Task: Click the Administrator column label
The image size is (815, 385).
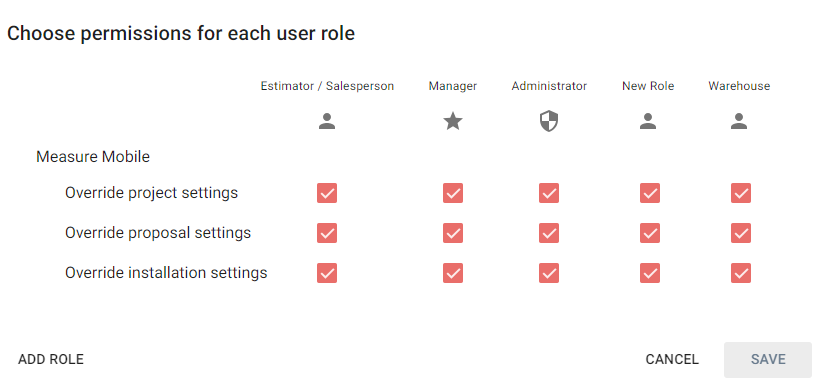Action: click(549, 86)
